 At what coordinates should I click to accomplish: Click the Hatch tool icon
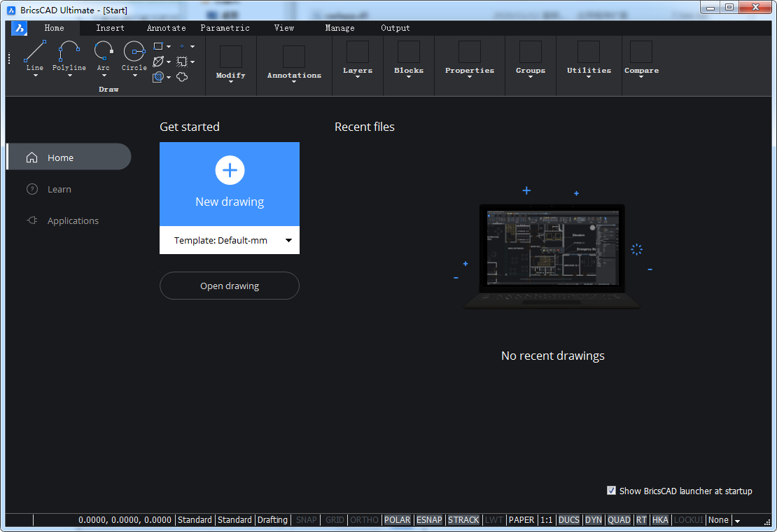(x=158, y=77)
